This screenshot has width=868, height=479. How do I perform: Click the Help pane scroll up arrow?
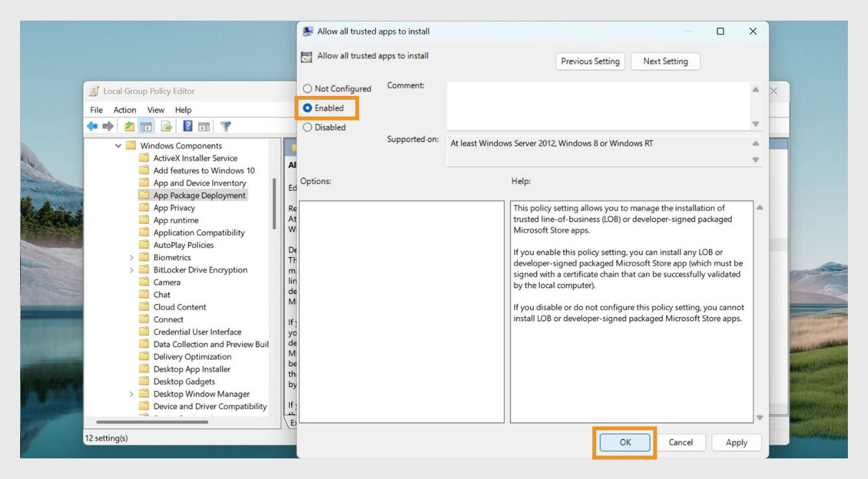pos(760,207)
